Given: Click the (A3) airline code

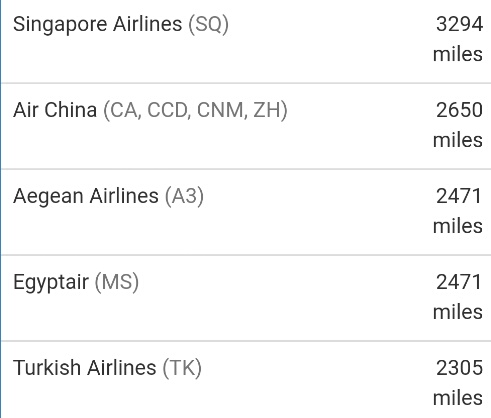Looking at the screenshot, I should point(184,196).
